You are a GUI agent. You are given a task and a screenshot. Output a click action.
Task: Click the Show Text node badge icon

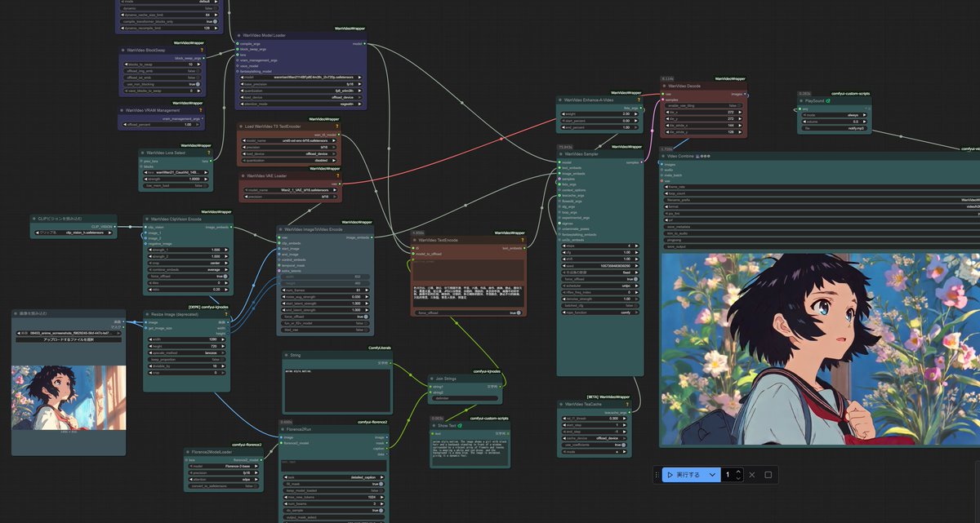pyautogui.click(x=461, y=426)
